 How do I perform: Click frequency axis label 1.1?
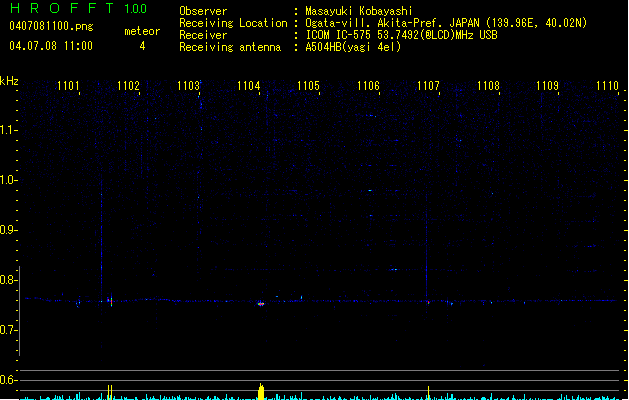pos(8,130)
